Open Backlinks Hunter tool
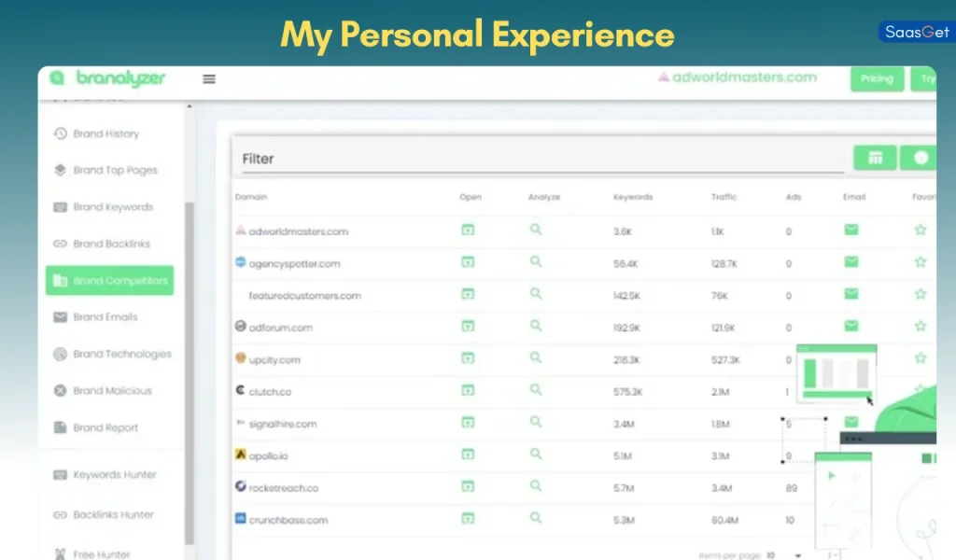Viewport: 956px width, 560px height. 104,515
